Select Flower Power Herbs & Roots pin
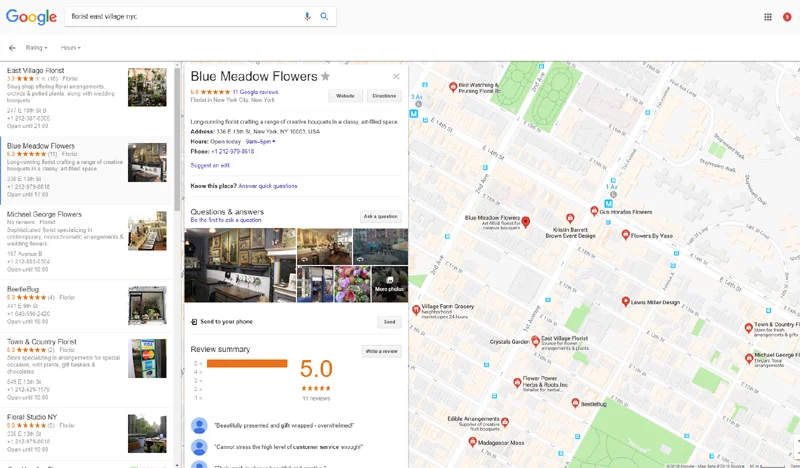Screen dimensions: 800x468 tap(517, 383)
